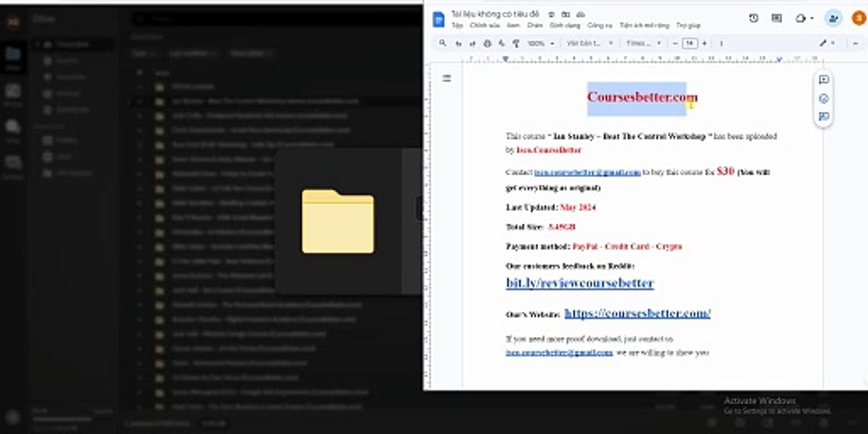Check the cloud save status icon

[x=580, y=14]
